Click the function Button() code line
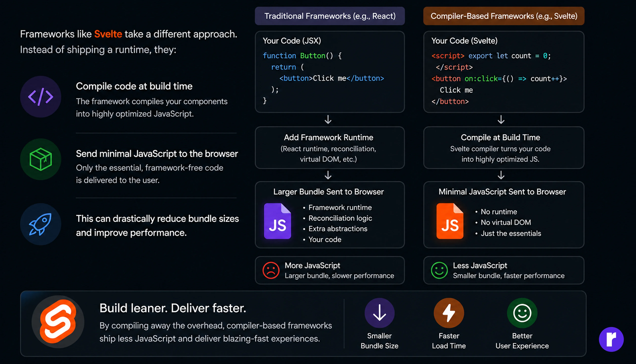 tap(302, 56)
